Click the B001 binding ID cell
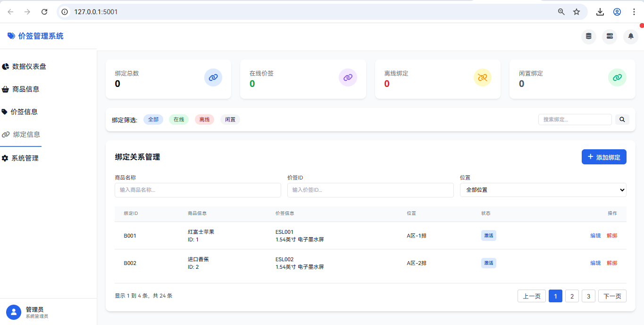This screenshot has width=644, height=325. click(130, 236)
